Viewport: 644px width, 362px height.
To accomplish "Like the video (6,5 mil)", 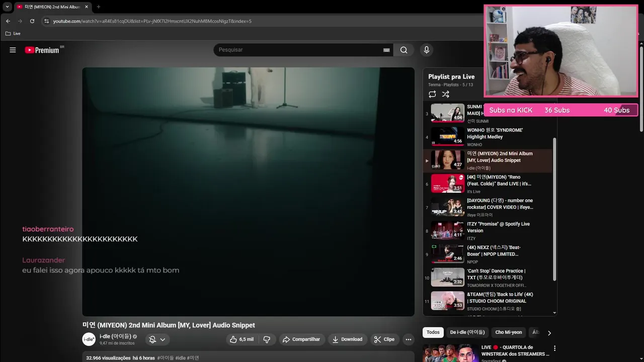I will tap(242, 339).
